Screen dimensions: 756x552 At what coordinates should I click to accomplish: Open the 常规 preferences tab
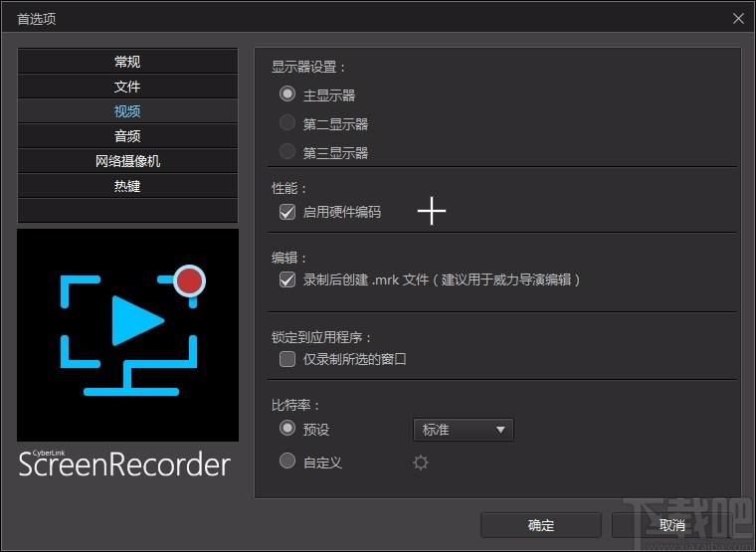[127, 62]
